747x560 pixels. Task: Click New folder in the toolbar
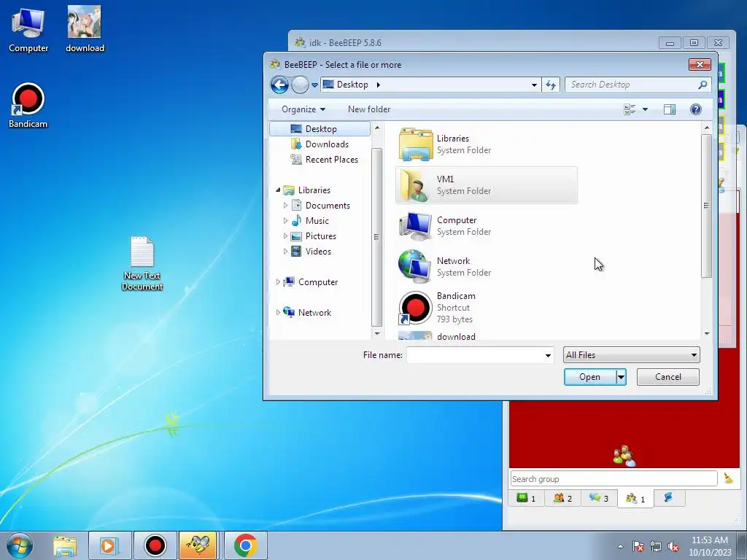click(369, 109)
